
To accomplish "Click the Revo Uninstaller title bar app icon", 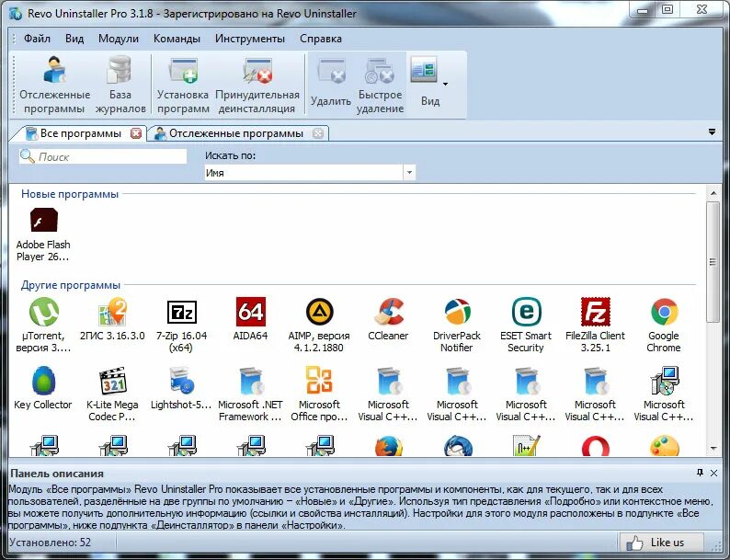I will pyautogui.click(x=16, y=14).
